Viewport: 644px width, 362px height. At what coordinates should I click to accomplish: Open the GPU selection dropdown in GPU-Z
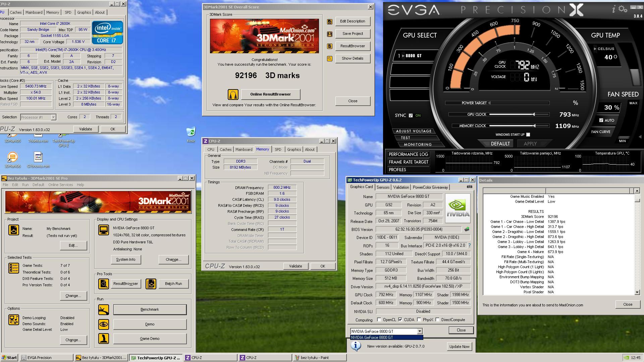(419, 331)
